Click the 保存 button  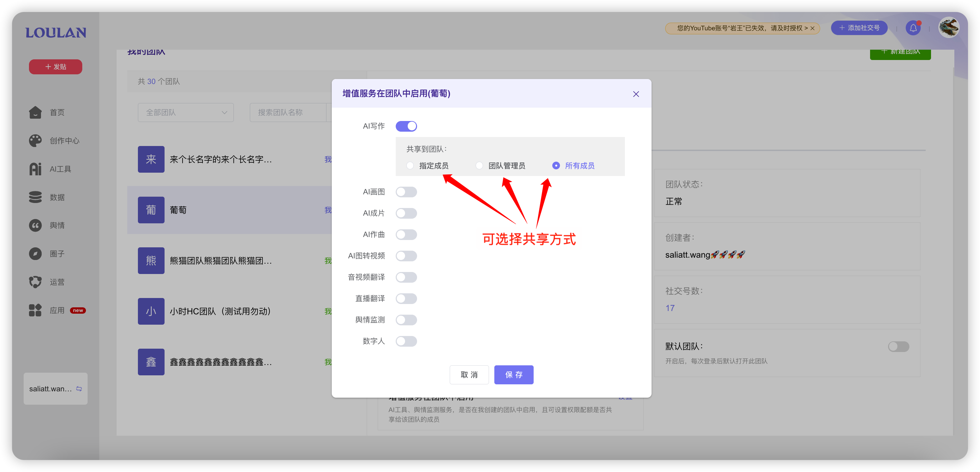pos(514,375)
